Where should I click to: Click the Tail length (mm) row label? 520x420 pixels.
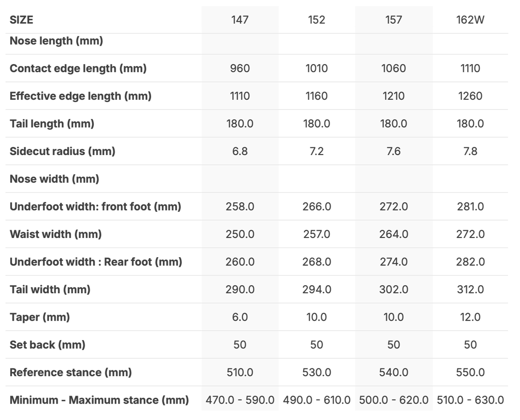click(x=52, y=124)
